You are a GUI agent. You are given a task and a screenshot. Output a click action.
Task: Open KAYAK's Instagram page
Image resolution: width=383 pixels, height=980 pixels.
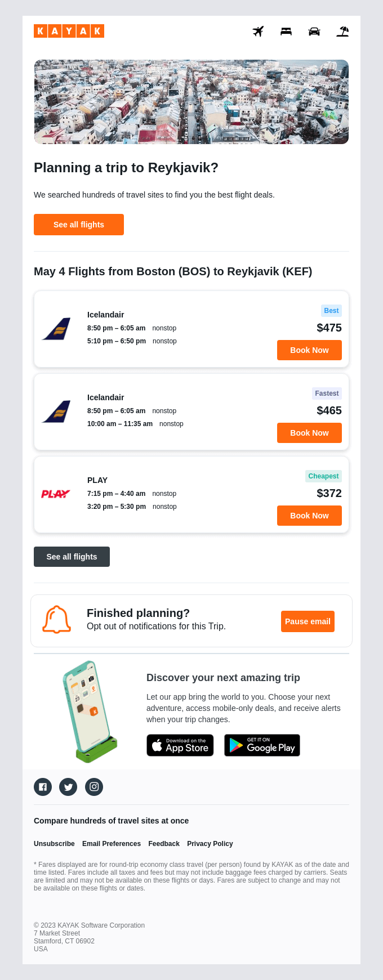coord(94,786)
